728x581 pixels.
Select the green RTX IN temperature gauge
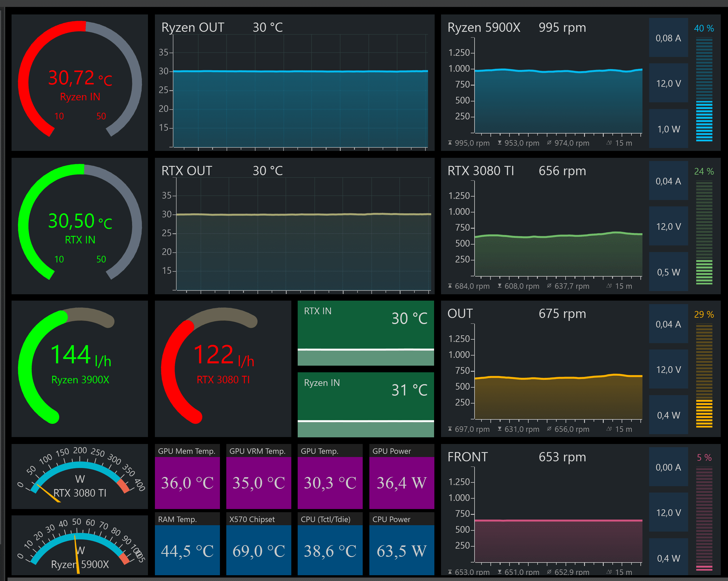(x=80, y=226)
